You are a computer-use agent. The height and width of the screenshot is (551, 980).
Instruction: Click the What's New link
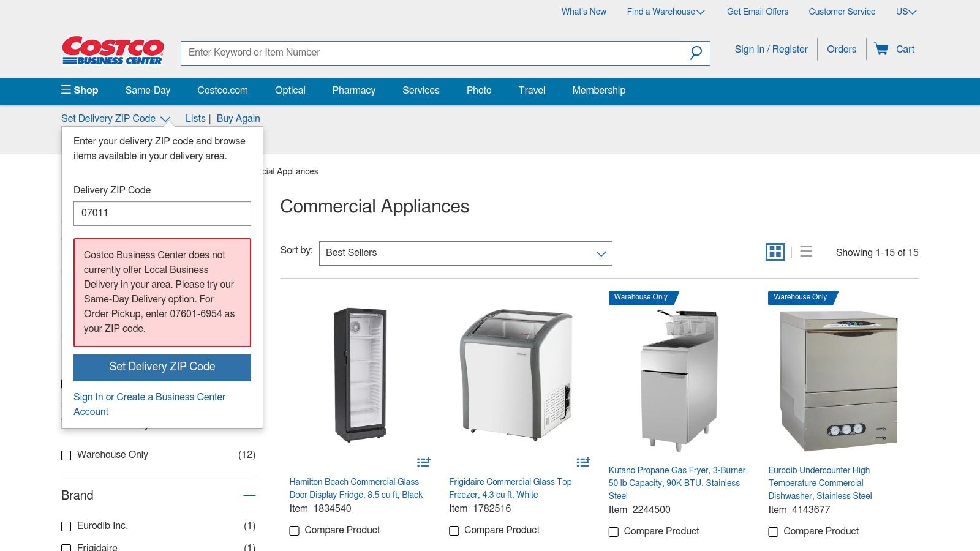point(584,12)
